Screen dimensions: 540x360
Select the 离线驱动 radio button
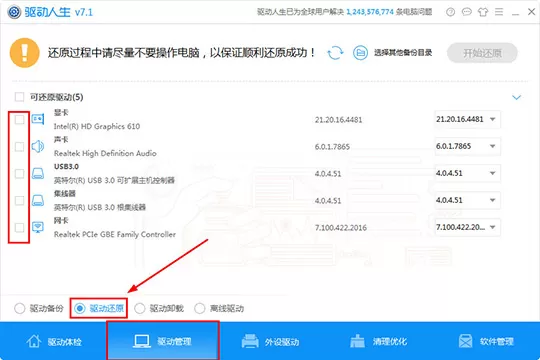click(x=200, y=308)
